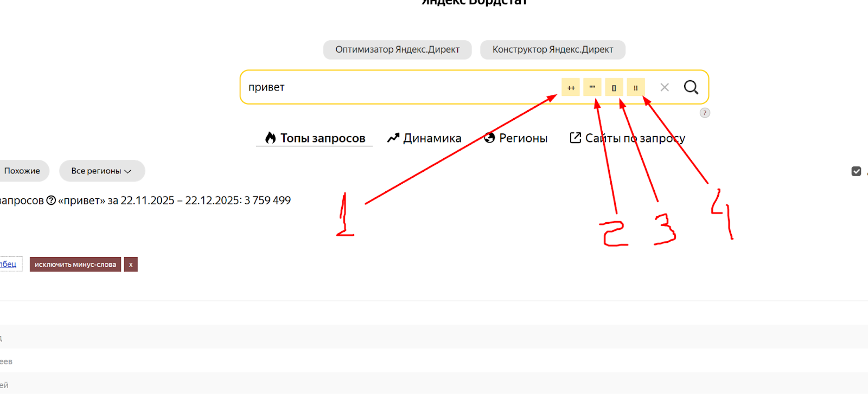
Task: Select the Регионы tab
Action: (x=515, y=138)
